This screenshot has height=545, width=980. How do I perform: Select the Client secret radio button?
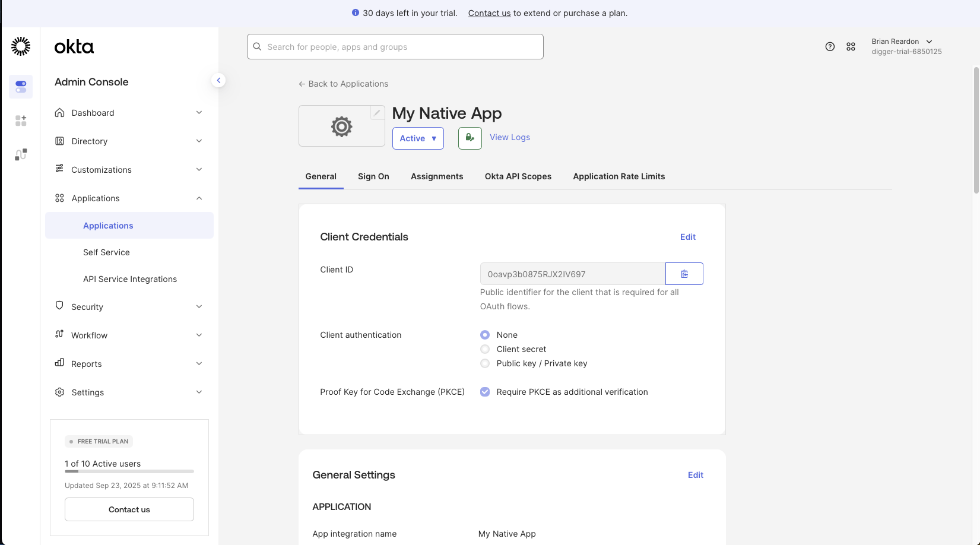(x=484, y=349)
